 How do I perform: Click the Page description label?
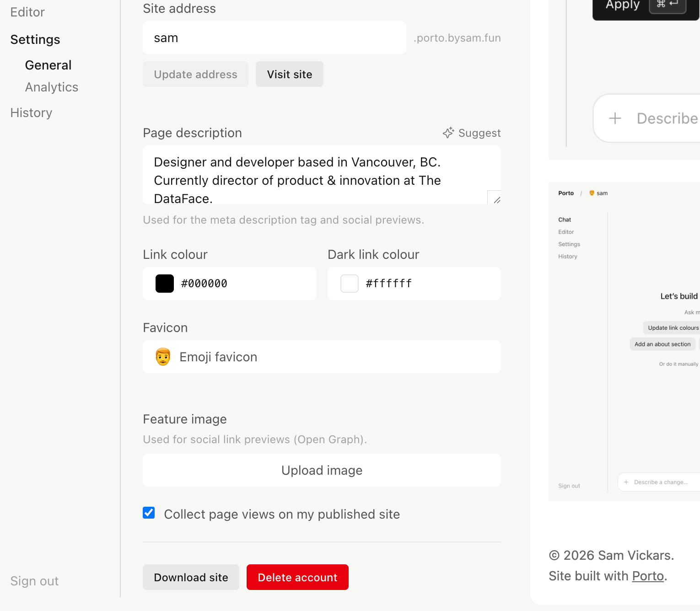pyautogui.click(x=192, y=133)
